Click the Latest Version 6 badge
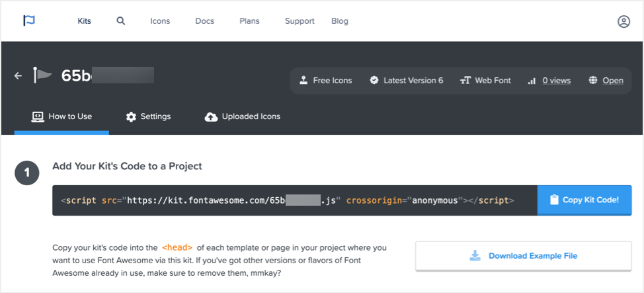Screen dimensions: 644x293 406,81
